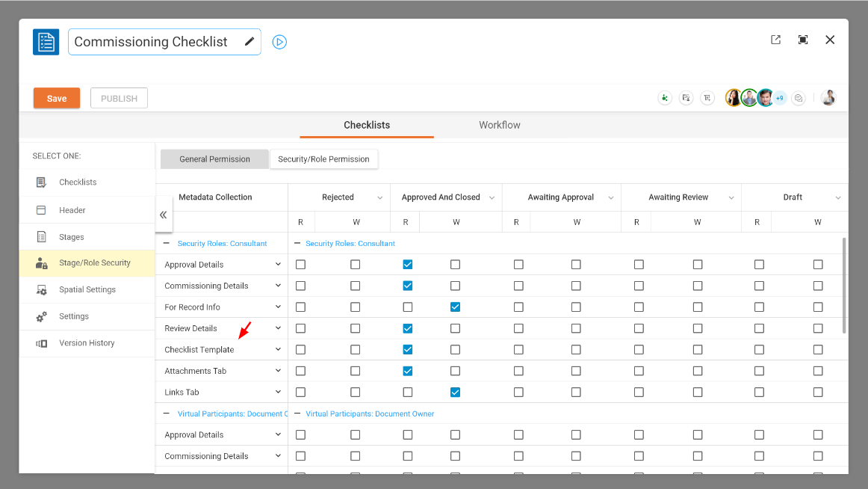Collapse the sidebar with double chevron
868x489 pixels.
pyautogui.click(x=164, y=215)
